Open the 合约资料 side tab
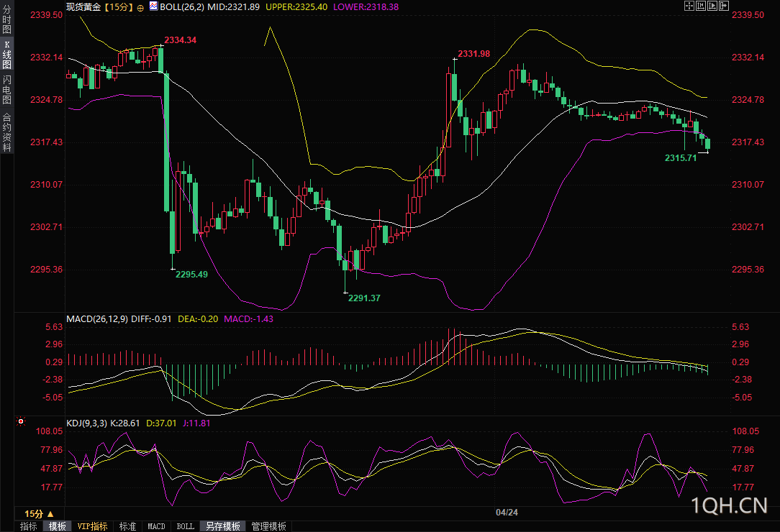780x532 pixels. (6, 132)
